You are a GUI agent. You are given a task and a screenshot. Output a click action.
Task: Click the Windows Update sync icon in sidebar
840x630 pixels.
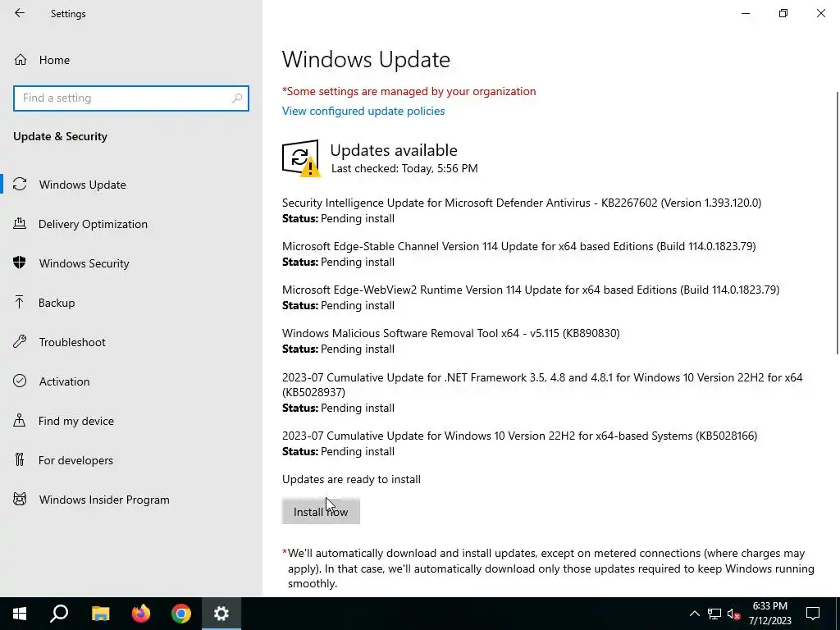[20, 184]
